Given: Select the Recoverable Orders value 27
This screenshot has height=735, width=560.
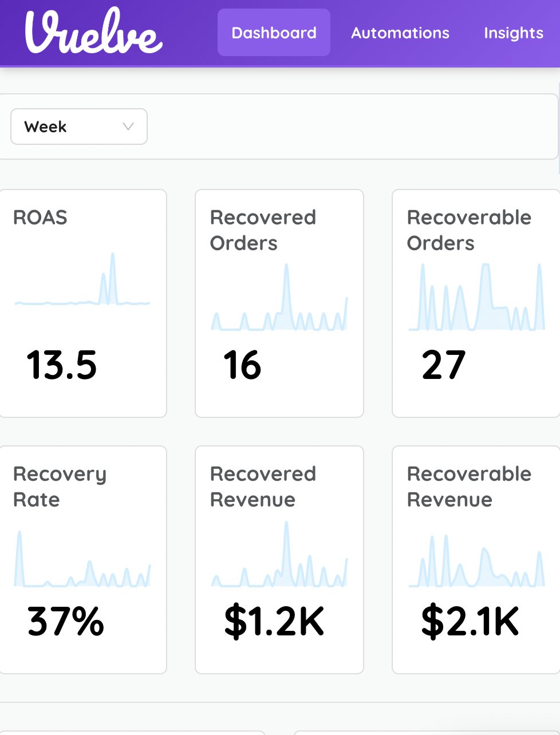Looking at the screenshot, I should point(443,365).
